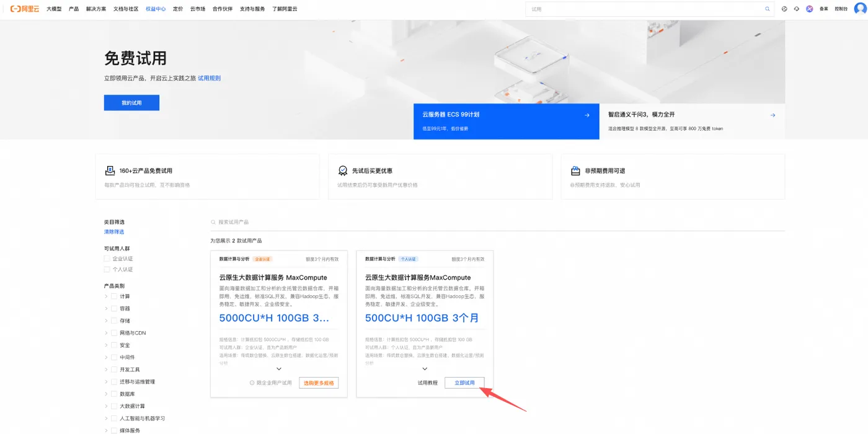Open the 试用教程 link
The image size is (868, 434).
click(428, 383)
